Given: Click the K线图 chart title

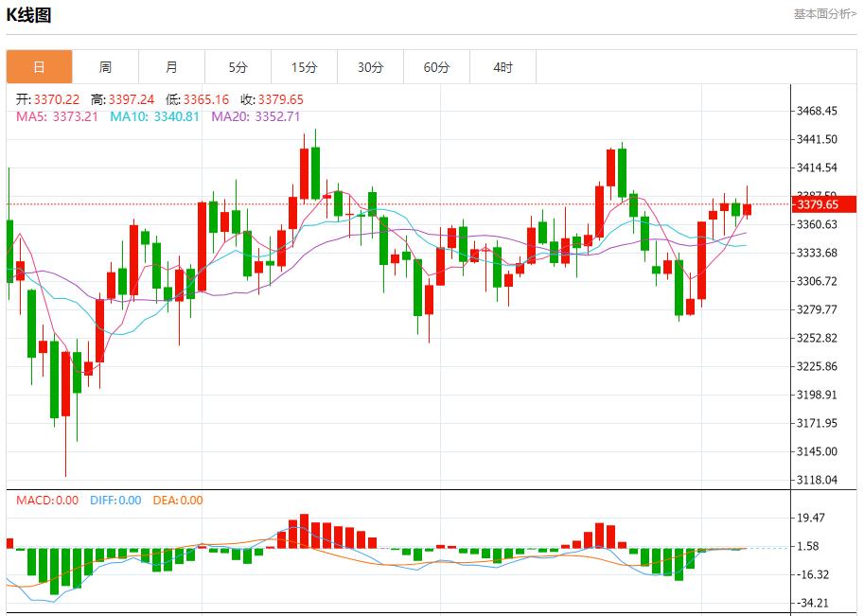Looking at the screenshot, I should [x=28, y=14].
